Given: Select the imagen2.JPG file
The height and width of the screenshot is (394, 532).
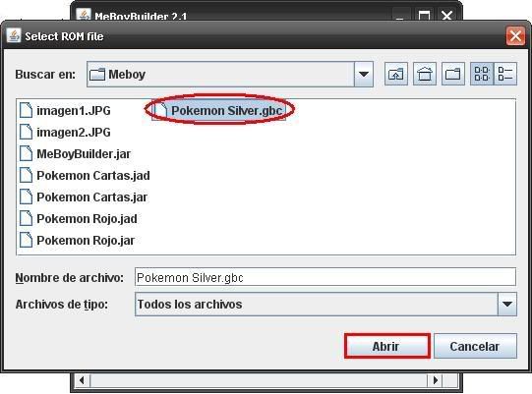Looking at the screenshot, I should click(65, 133).
